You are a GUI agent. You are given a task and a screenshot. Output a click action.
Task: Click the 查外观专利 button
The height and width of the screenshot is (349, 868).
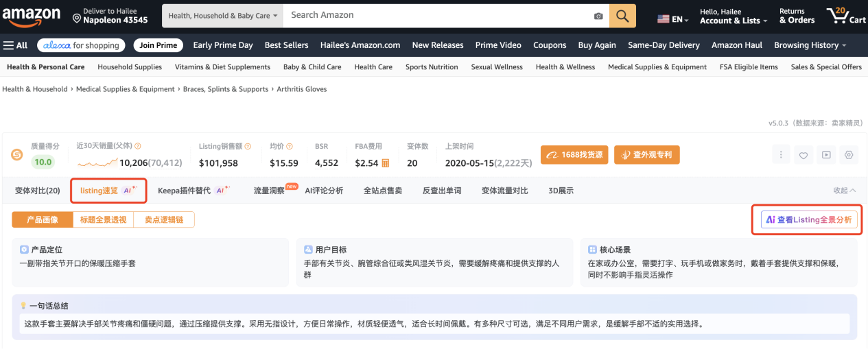click(647, 155)
